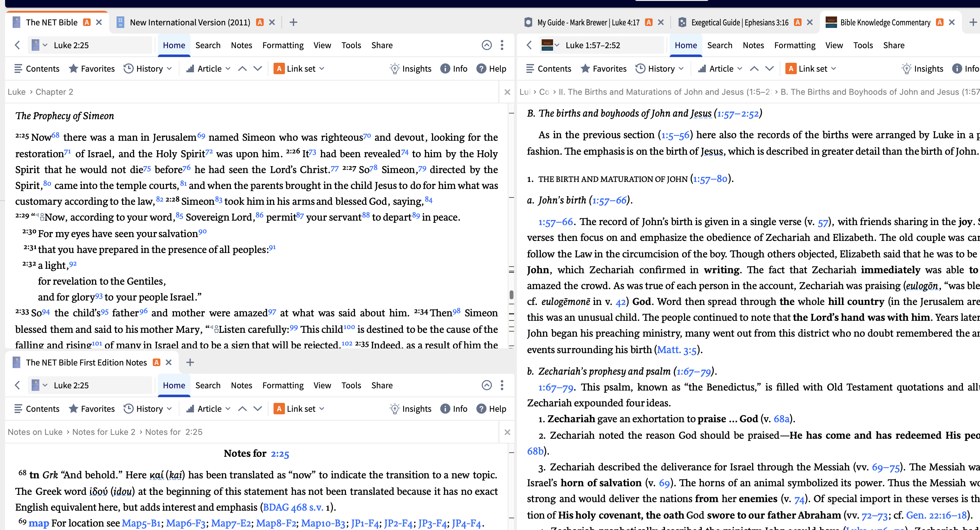Open the three-dot panel menu in NET Bible panel
The width and height of the screenshot is (980, 530).
click(502, 45)
